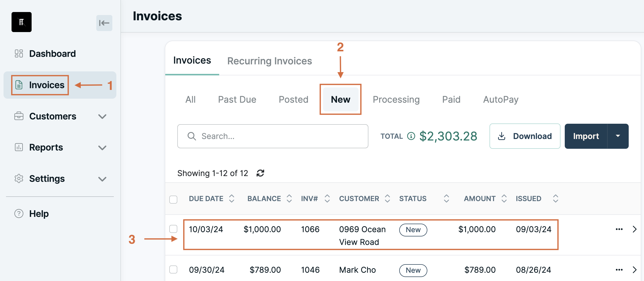Sort by the DUE DATE sort arrows
644x281 pixels.
click(x=232, y=199)
